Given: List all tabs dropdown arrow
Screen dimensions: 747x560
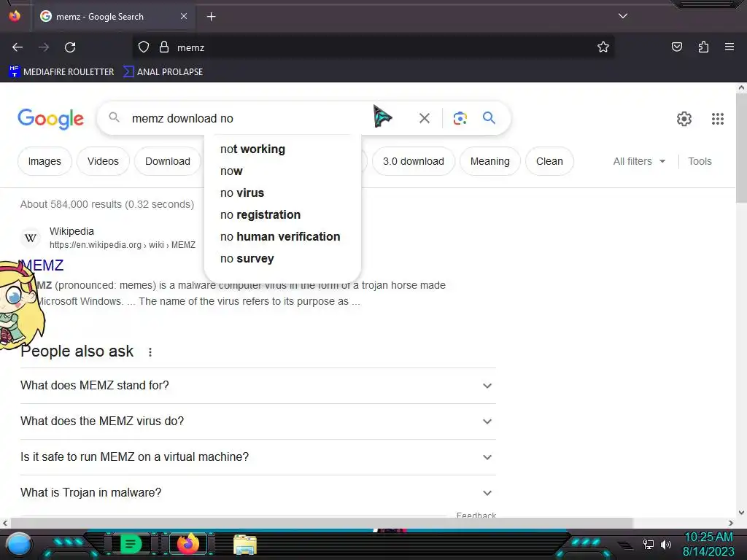Looking at the screenshot, I should (x=623, y=16).
